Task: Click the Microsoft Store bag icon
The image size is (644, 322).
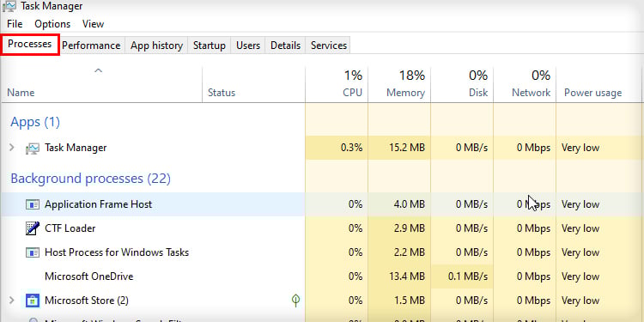Action: (x=33, y=301)
